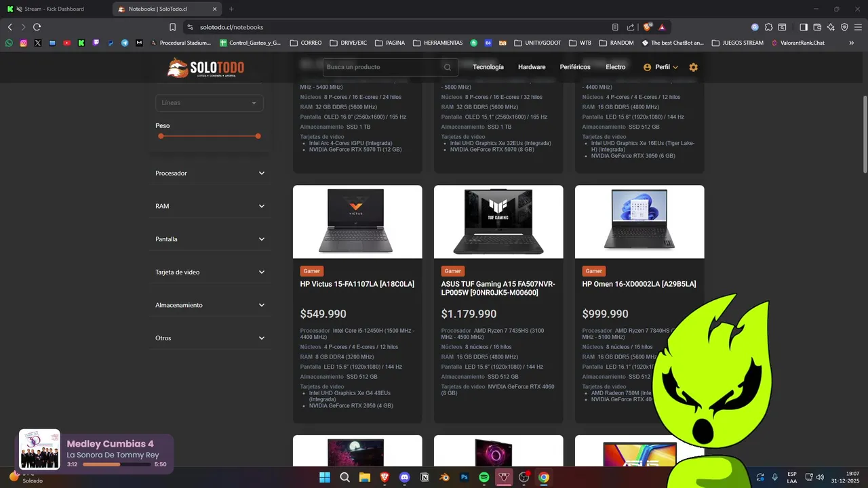Click the browser address bar URL

click(x=232, y=27)
